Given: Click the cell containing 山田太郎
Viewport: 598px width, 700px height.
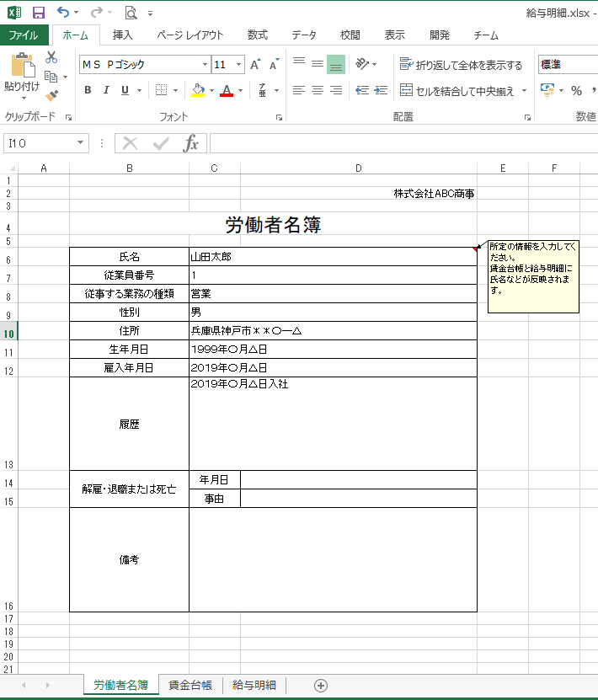Looking at the screenshot, I should (333, 257).
